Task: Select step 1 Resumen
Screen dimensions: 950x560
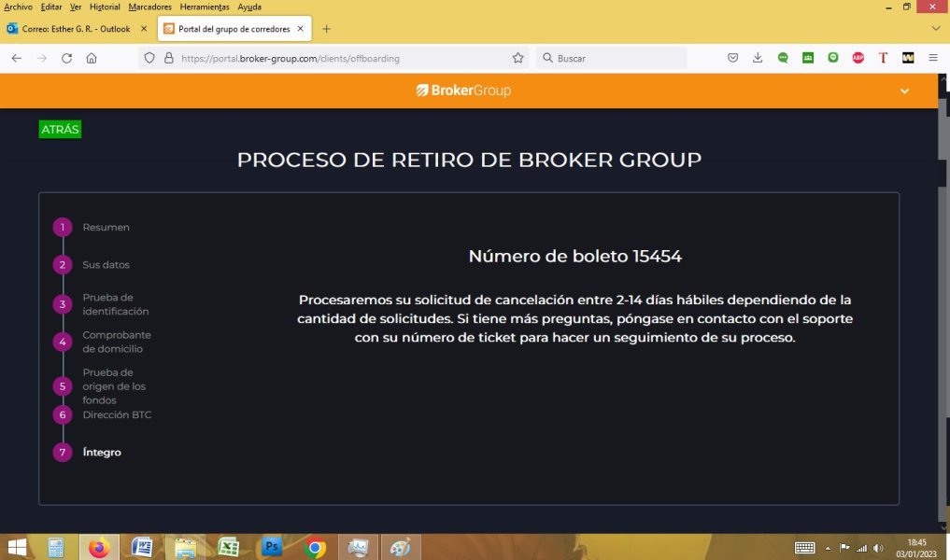Action: point(91,227)
